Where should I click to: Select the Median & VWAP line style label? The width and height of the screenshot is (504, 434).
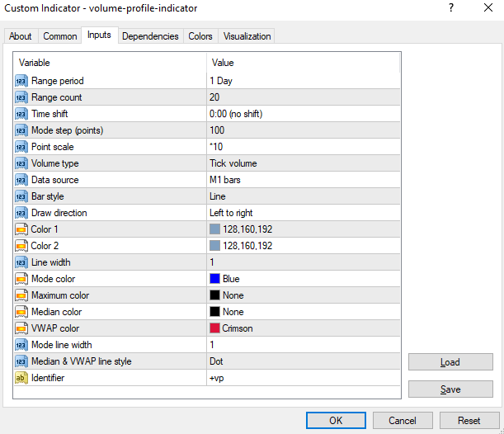point(82,361)
